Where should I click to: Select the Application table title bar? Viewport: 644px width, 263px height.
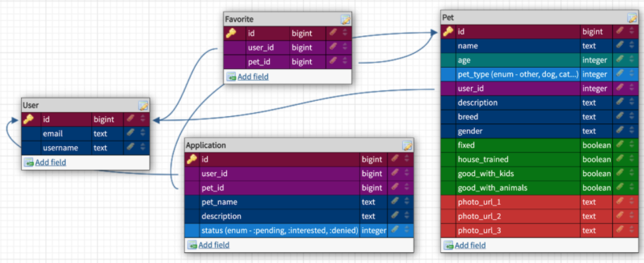(299, 145)
